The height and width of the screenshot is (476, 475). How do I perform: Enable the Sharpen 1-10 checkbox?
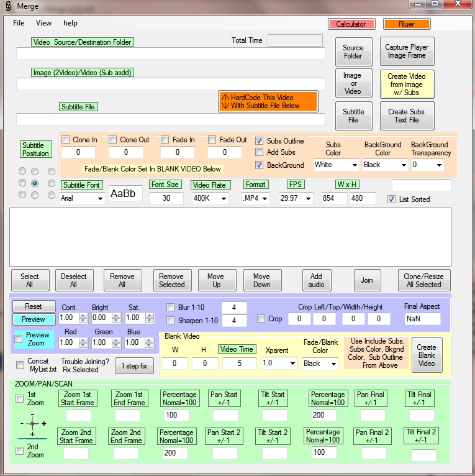click(x=171, y=321)
